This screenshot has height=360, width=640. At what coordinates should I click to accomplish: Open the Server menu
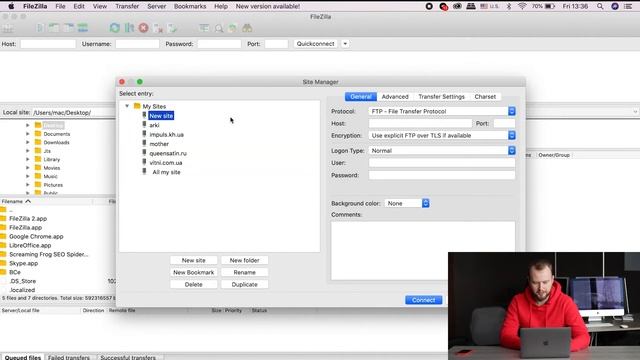pos(156,6)
